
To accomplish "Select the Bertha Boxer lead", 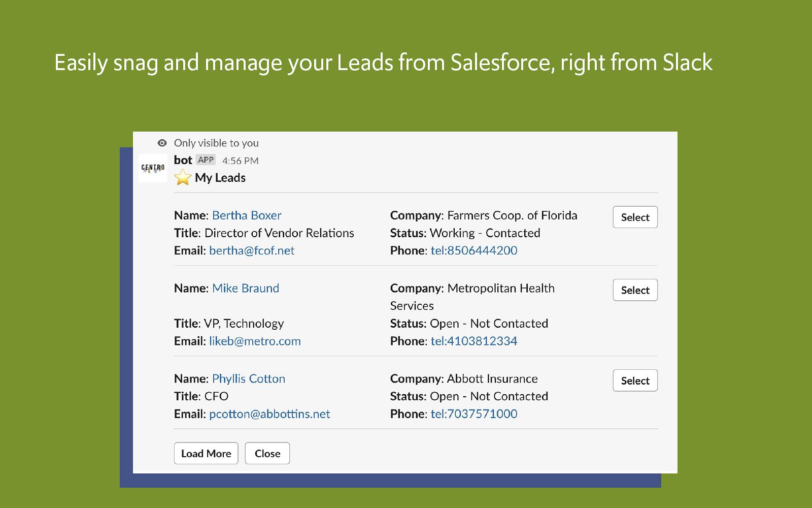I will [635, 217].
